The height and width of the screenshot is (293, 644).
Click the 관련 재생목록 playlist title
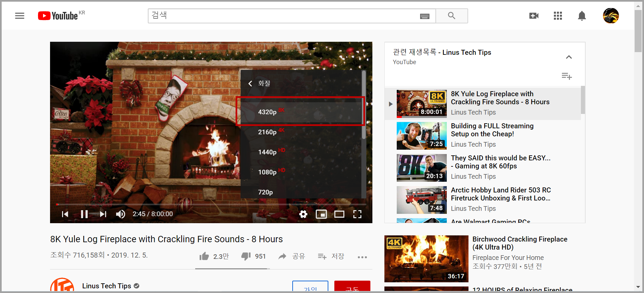click(442, 52)
